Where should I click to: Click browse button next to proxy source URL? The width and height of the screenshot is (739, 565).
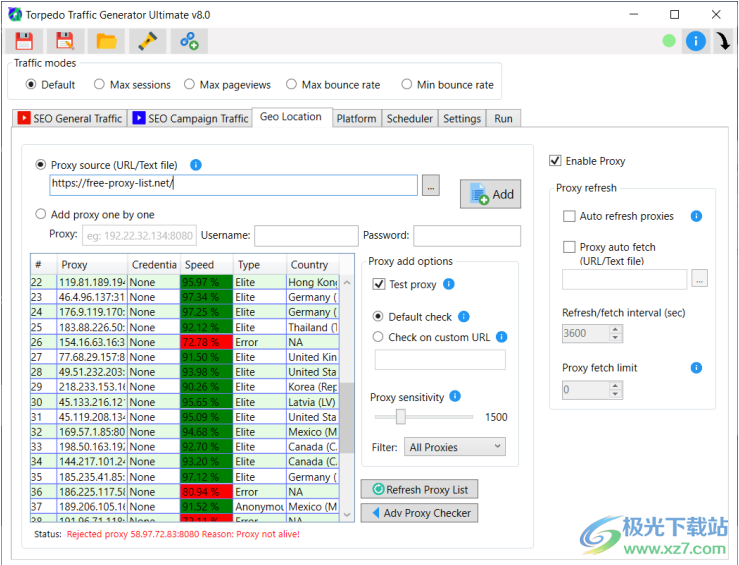pos(431,186)
